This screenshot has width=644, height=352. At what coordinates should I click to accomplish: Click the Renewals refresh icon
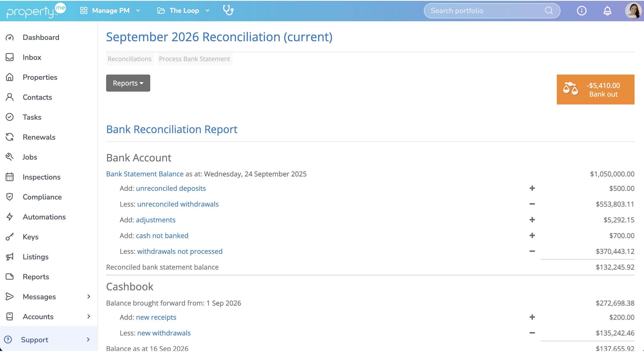pyautogui.click(x=10, y=137)
